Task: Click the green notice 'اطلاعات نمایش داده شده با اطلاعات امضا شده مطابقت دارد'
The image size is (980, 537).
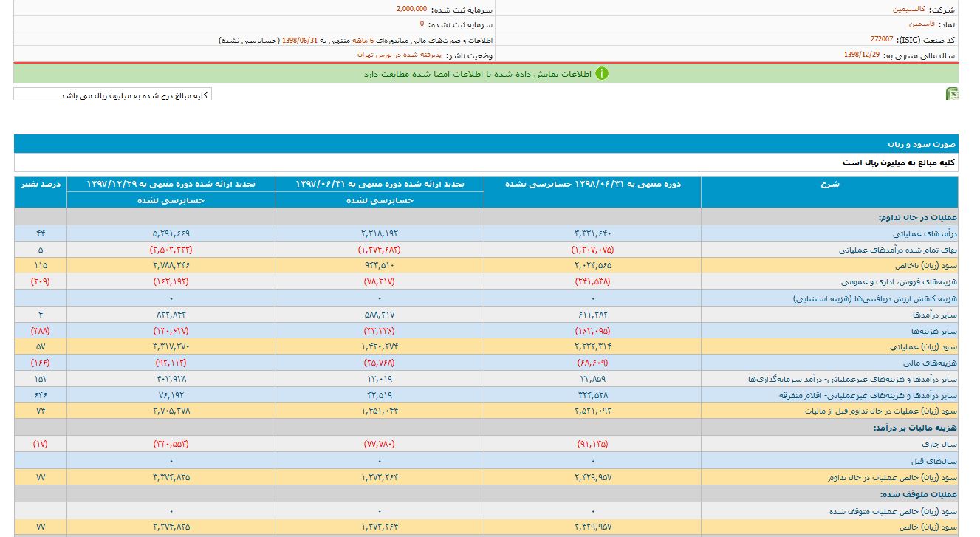Action: [x=477, y=74]
